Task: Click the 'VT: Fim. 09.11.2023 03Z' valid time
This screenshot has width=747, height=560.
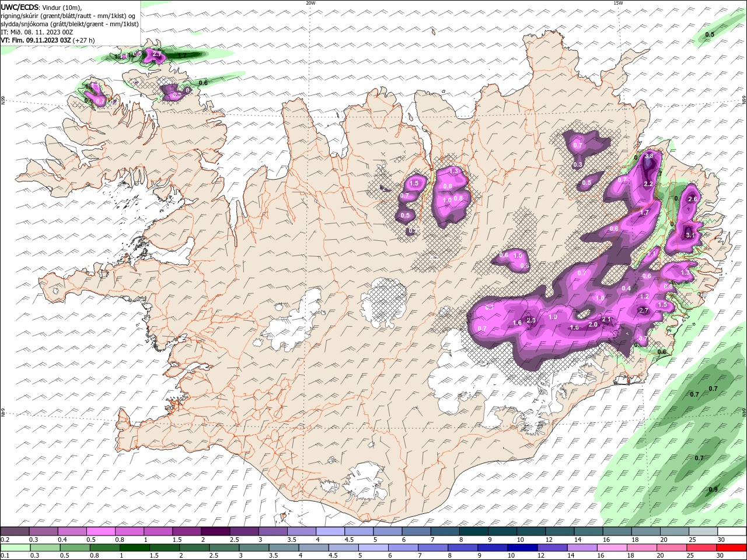Action: click(36, 40)
